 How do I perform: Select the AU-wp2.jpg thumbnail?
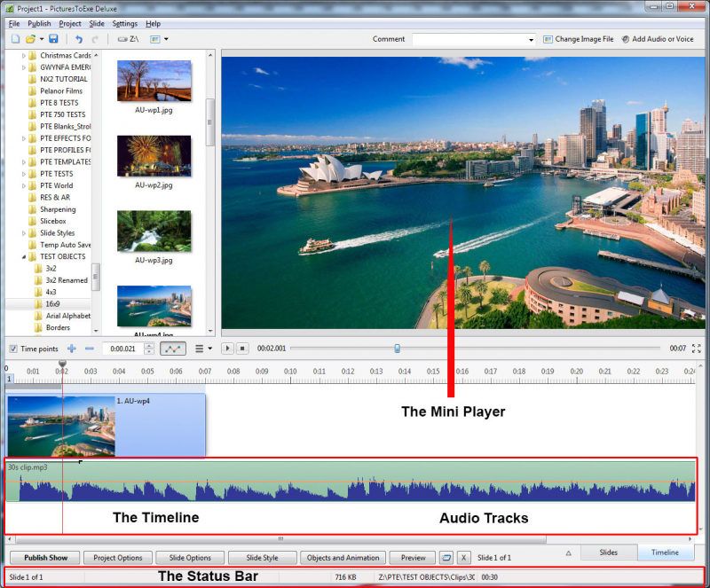(154, 156)
